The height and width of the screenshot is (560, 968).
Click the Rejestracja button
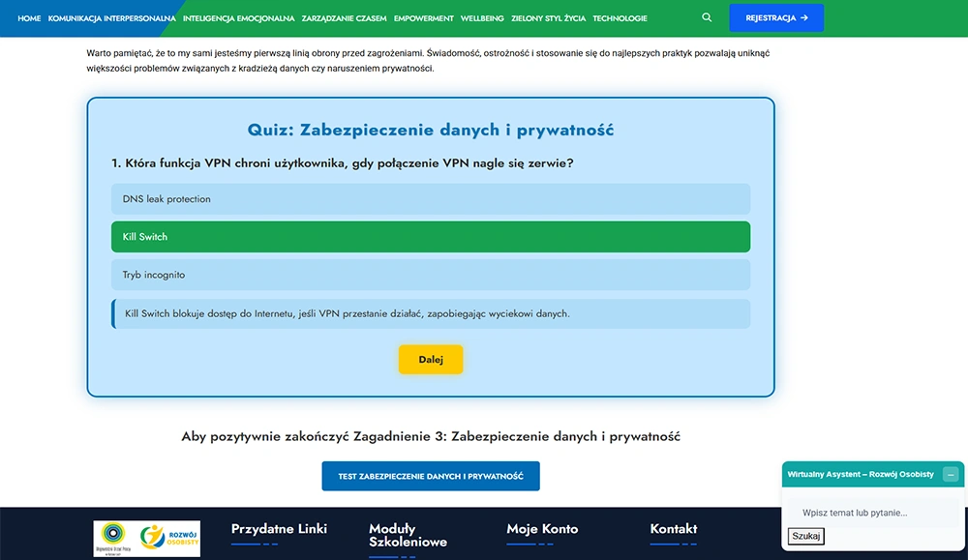click(x=776, y=17)
